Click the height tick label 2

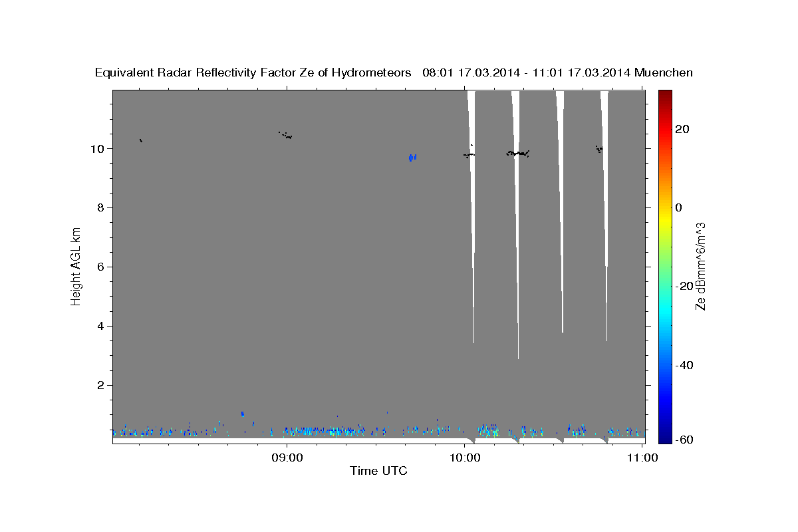(102, 385)
